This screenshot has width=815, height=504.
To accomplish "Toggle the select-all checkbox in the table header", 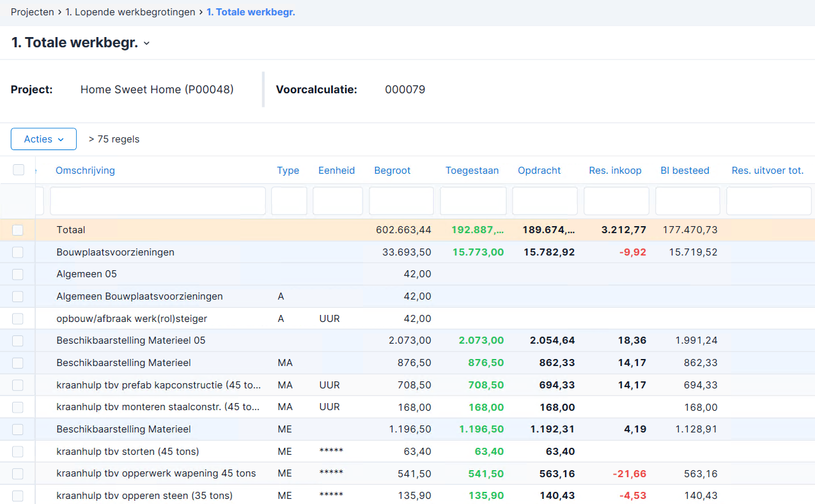I will 19,170.
